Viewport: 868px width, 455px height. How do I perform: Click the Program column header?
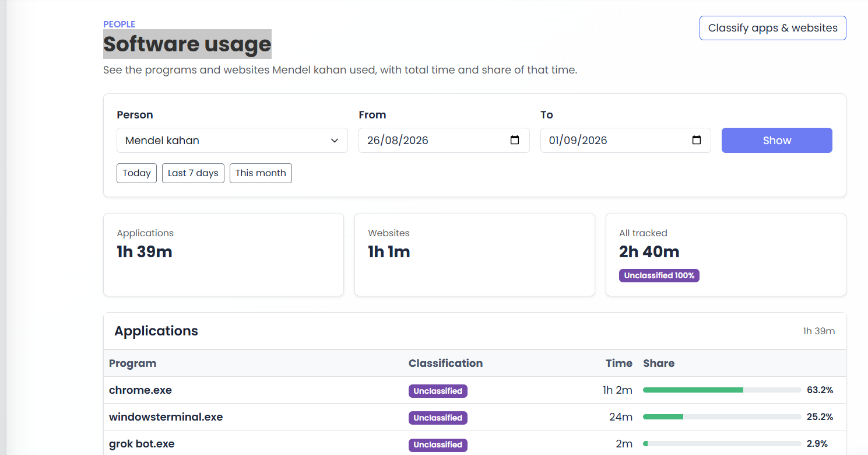coord(132,363)
